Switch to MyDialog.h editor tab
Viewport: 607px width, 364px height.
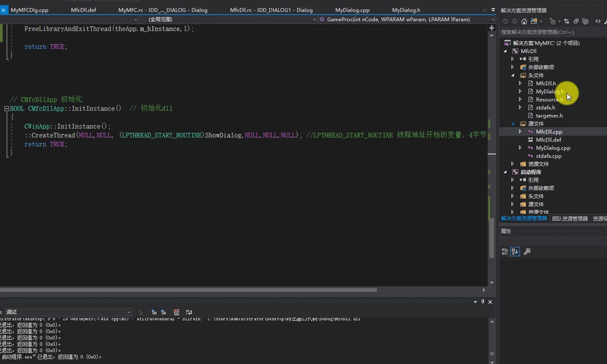tap(406, 10)
